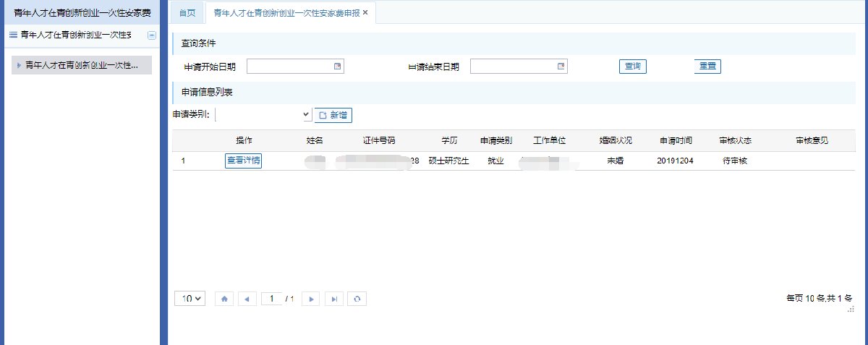The height and width of the screenshot is (345, 868).
Task: Click the 就业 cell in row 1
Action: [x=495, y=161]
